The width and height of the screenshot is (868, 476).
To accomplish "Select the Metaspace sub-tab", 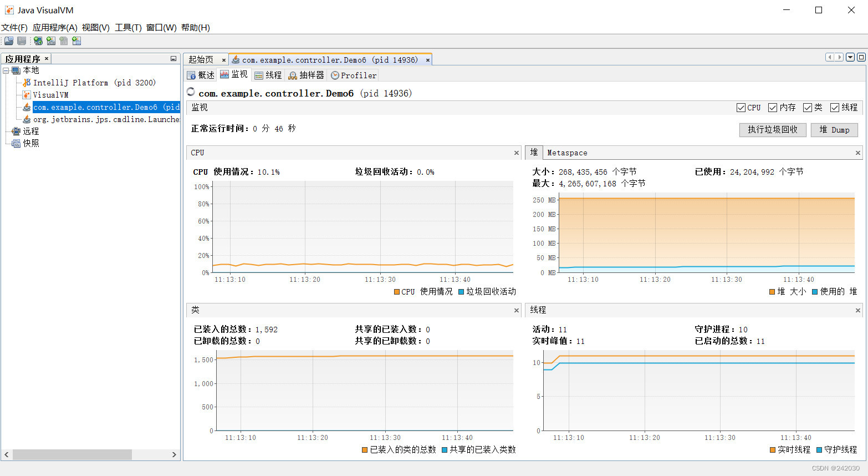I will (x=567, y=153).
